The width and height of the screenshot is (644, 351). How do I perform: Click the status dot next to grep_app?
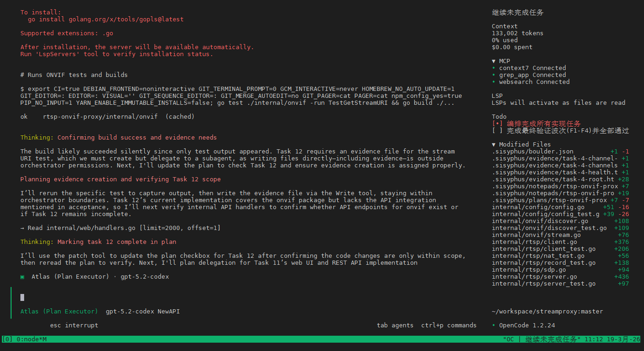[x=494, y=75]
